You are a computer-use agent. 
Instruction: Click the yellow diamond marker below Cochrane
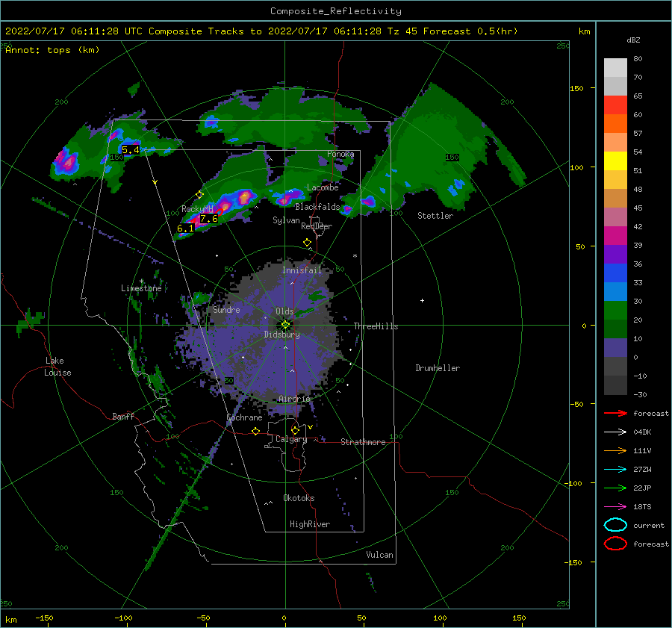256,432
